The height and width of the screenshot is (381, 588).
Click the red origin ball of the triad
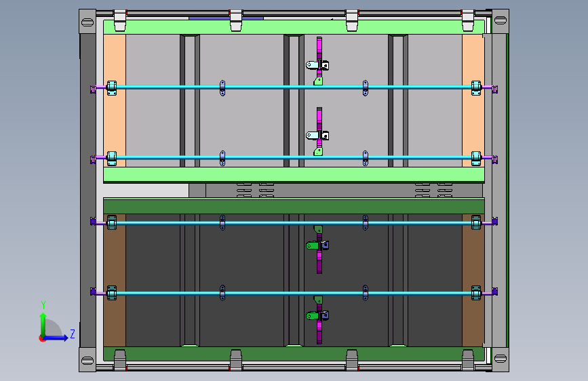click(x=42, y=338)
